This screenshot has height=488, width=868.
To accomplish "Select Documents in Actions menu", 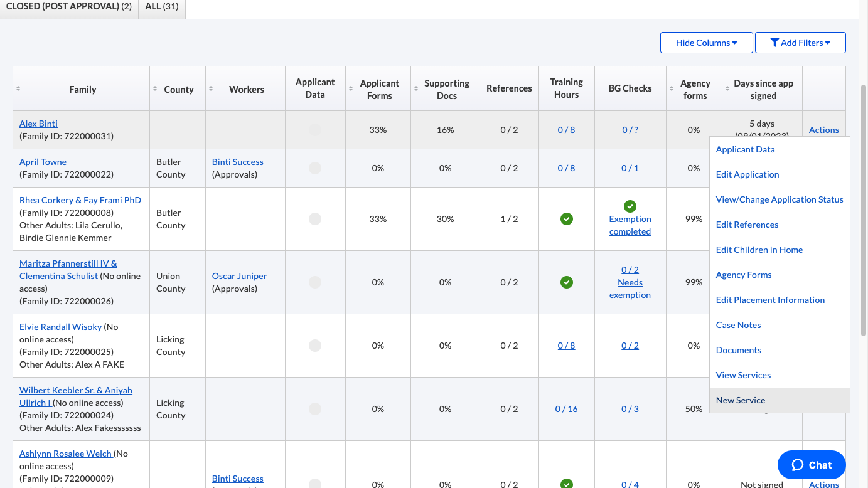I will pos(780,350).
